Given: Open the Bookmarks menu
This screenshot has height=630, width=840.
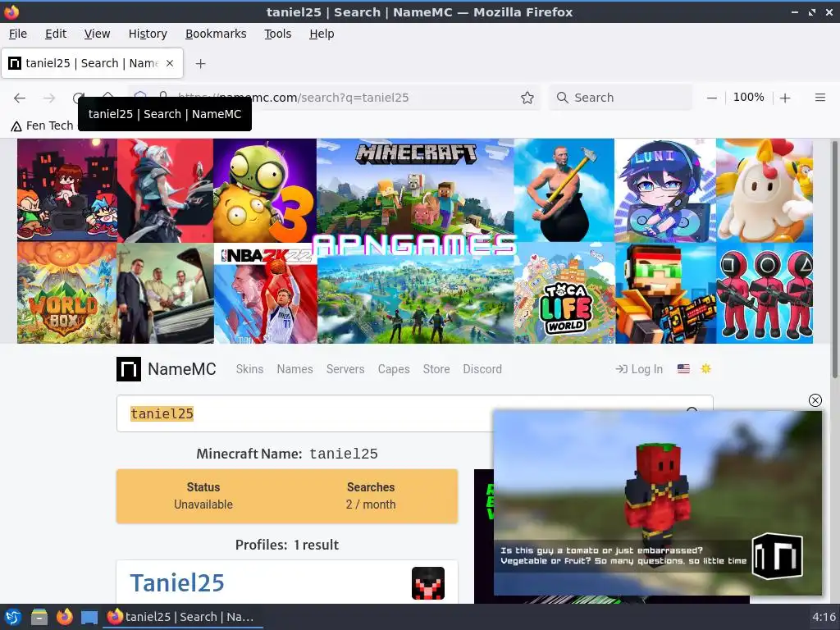Looking at the screenshot, I should (216, 34).
